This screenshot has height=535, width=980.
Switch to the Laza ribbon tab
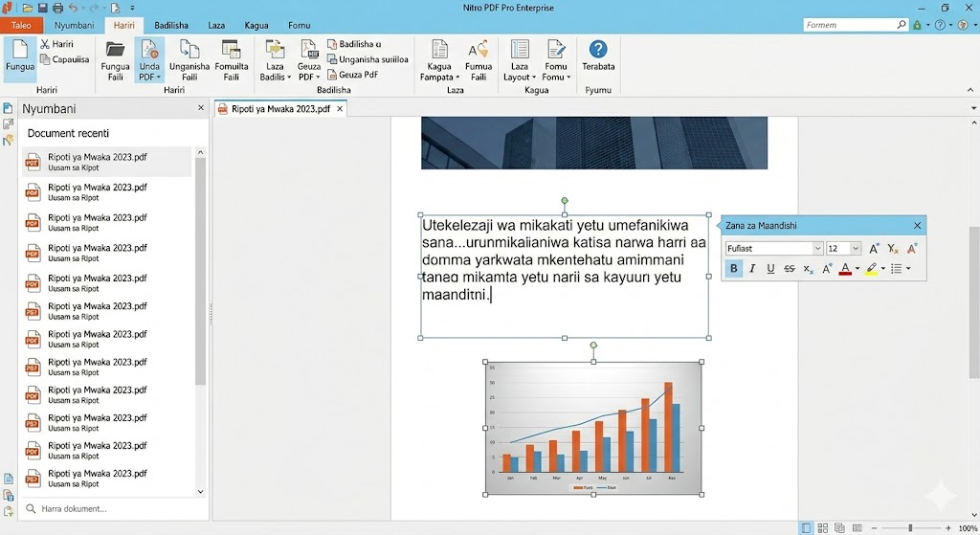(216, 25)
